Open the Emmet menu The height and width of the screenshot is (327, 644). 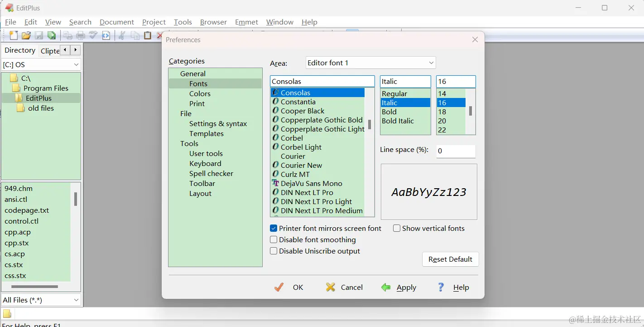(246, 22)
